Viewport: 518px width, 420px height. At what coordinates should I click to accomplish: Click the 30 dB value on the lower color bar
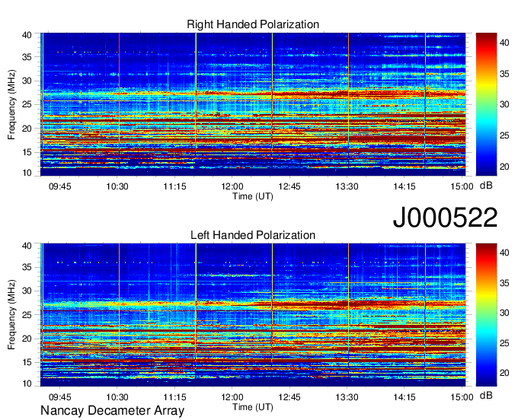click(504, 313)
